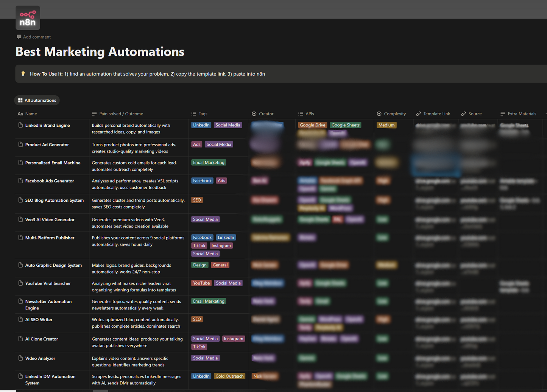Click the page icon beside "Newsletter Automation Engine"
This screenshot has width=547, height=392.
pyautogui.click(x=21, y=301)
